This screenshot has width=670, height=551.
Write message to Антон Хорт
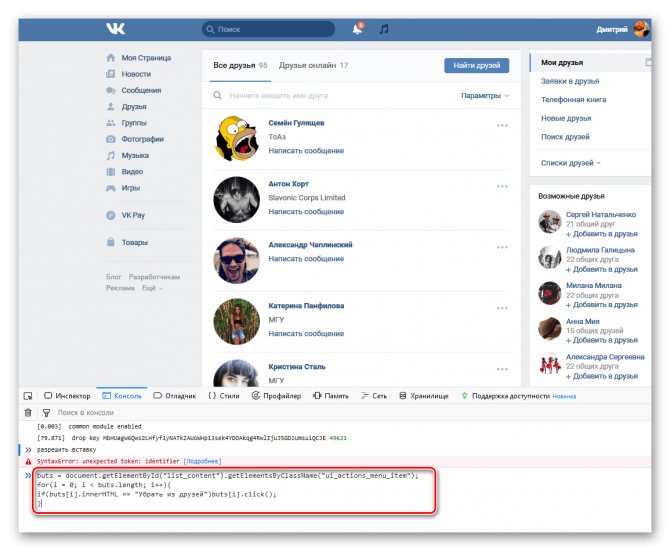pos(306,211)
